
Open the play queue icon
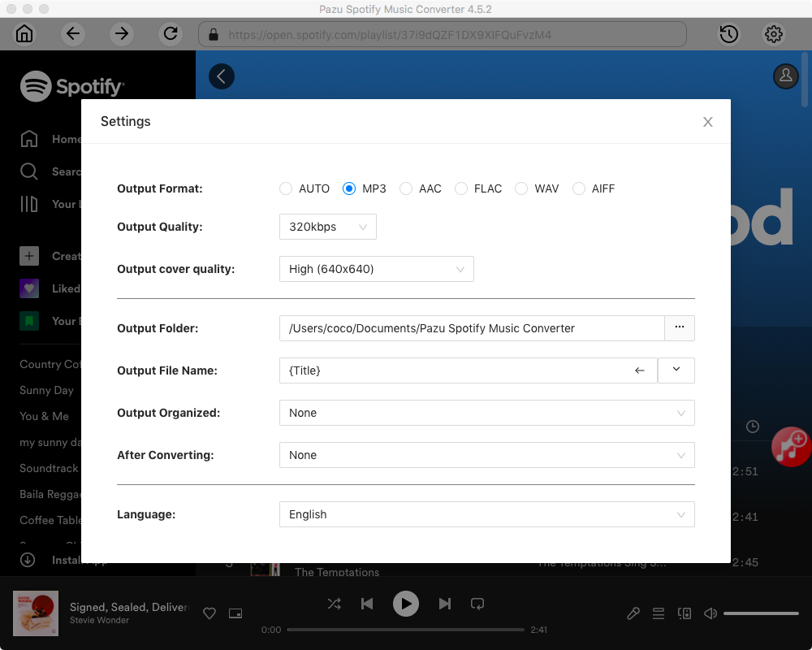[659, 613]
